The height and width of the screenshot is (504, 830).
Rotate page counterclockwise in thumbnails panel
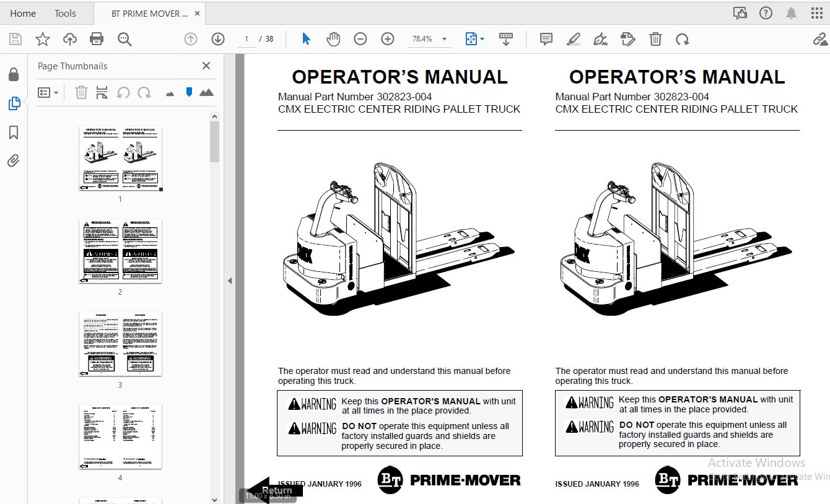[123, 93]
